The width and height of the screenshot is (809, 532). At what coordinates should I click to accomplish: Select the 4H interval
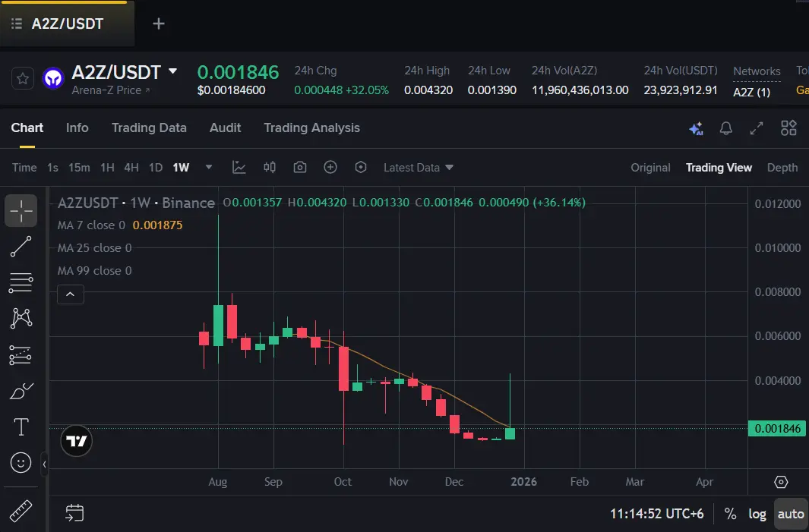coord(131,168)
